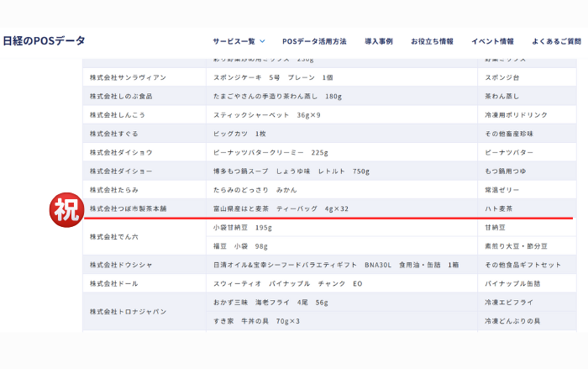Select the 株式会社ダイショー company cell
The height and width of the screenshot is (369, 588).
(144, 171)
